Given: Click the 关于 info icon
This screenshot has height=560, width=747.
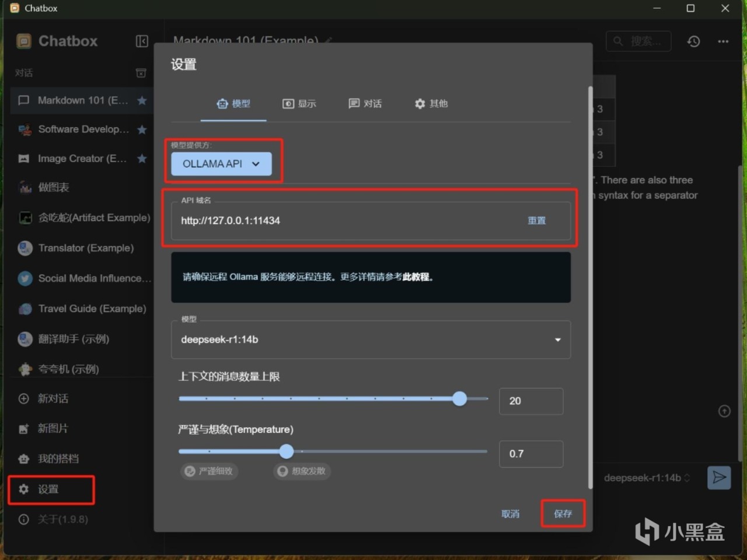Looking at the screenshot, I should tap(23, 519).
